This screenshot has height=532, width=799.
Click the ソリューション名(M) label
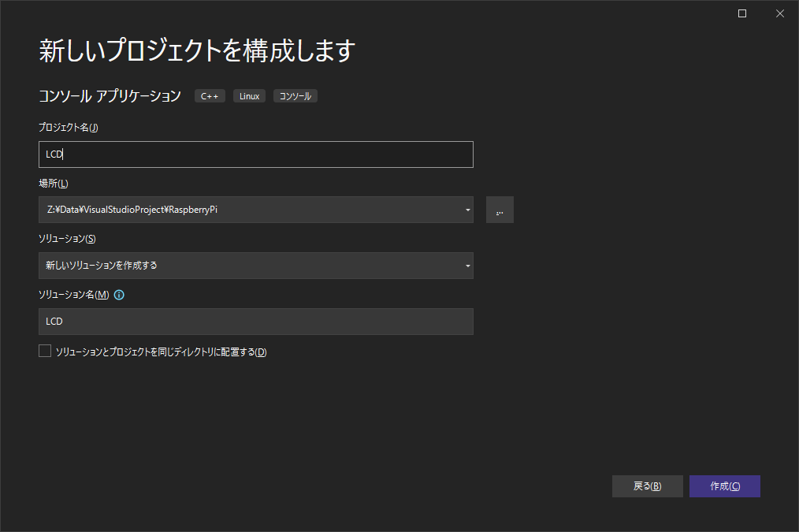pyautogui.click(x=74, y=295)
